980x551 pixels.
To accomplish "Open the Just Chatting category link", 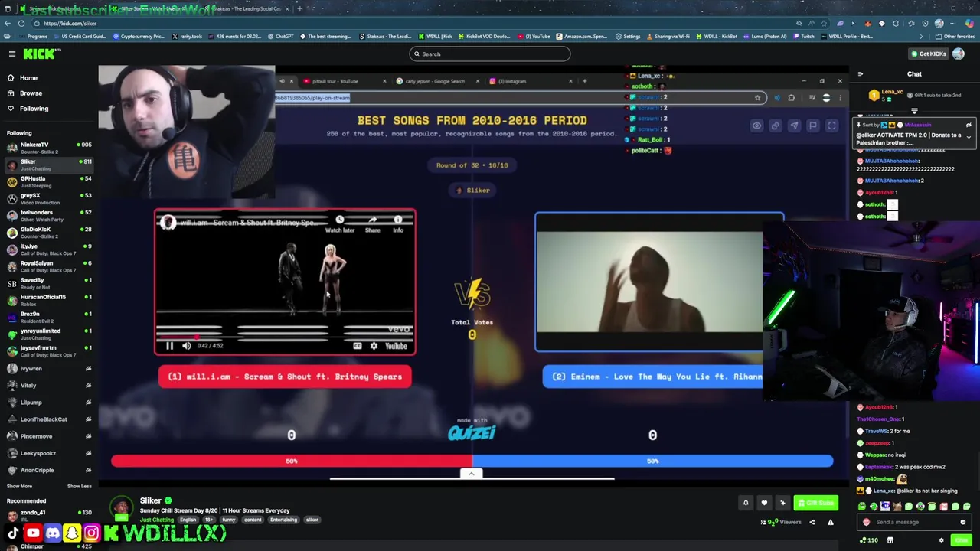I will (x=156, y=520).
